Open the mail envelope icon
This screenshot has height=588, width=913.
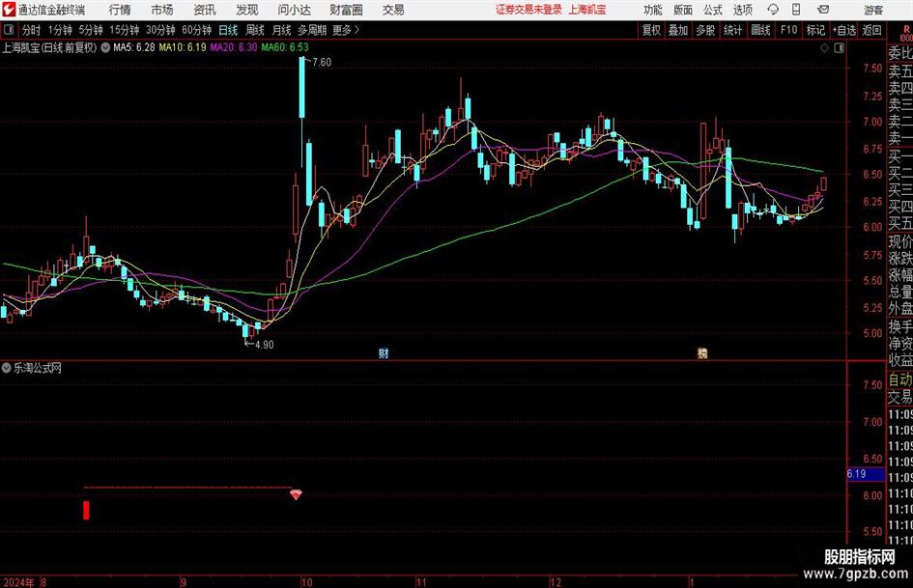pos(823,10)
